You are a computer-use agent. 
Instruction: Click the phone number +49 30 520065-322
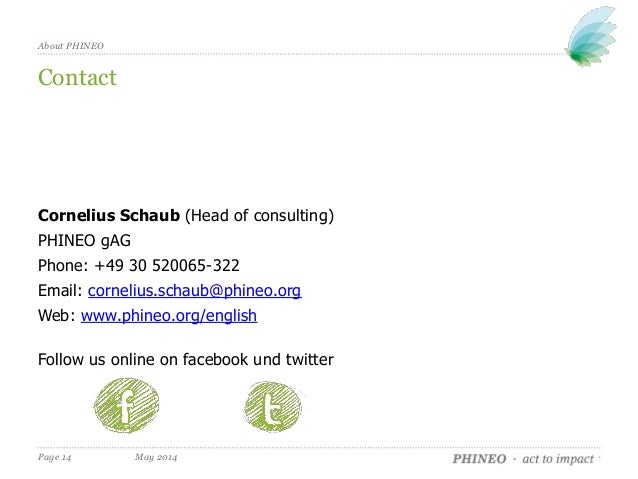(x=167, y=265)
